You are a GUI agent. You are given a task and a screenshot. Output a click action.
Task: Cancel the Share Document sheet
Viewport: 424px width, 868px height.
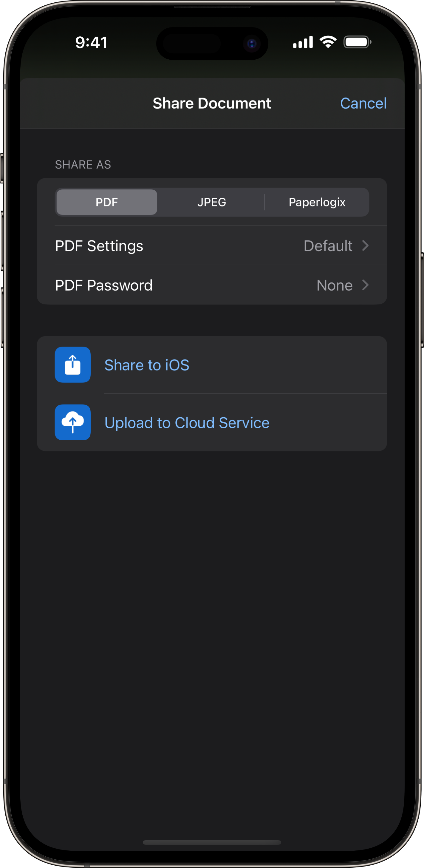coord(363,103)
